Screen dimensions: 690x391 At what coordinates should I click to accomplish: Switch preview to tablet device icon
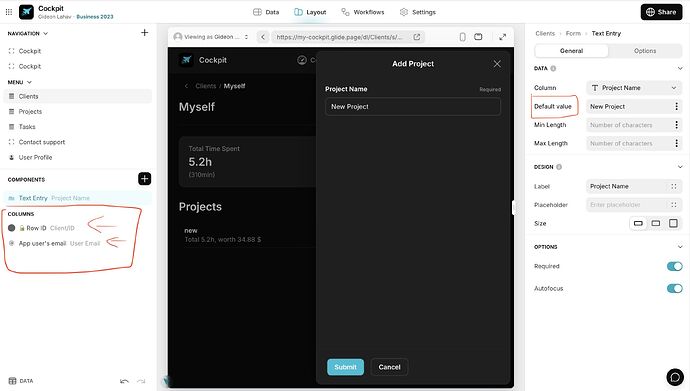pyautogui.click(x=478, y=37)
